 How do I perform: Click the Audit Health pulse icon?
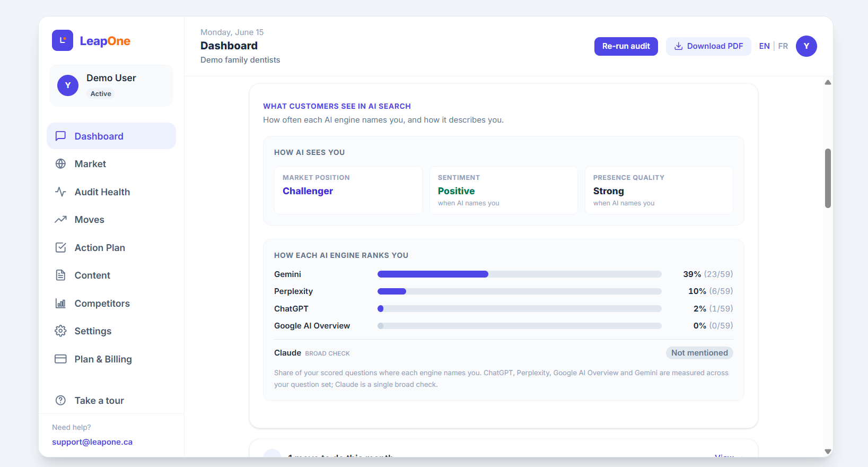[61, 192]
